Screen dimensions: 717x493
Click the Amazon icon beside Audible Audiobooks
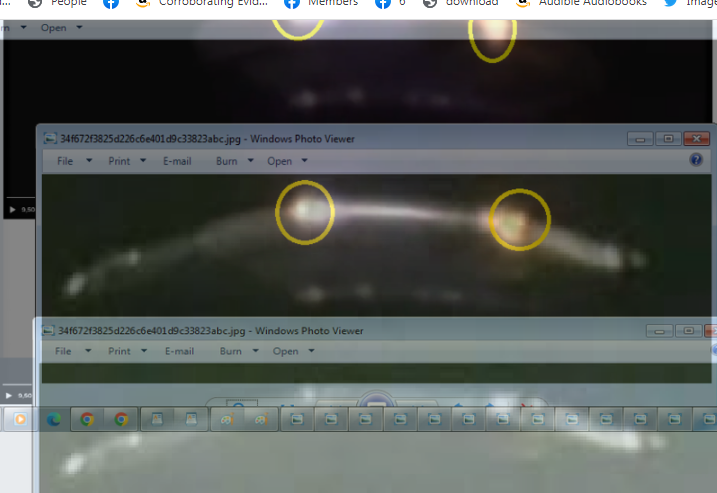[522, 3]
